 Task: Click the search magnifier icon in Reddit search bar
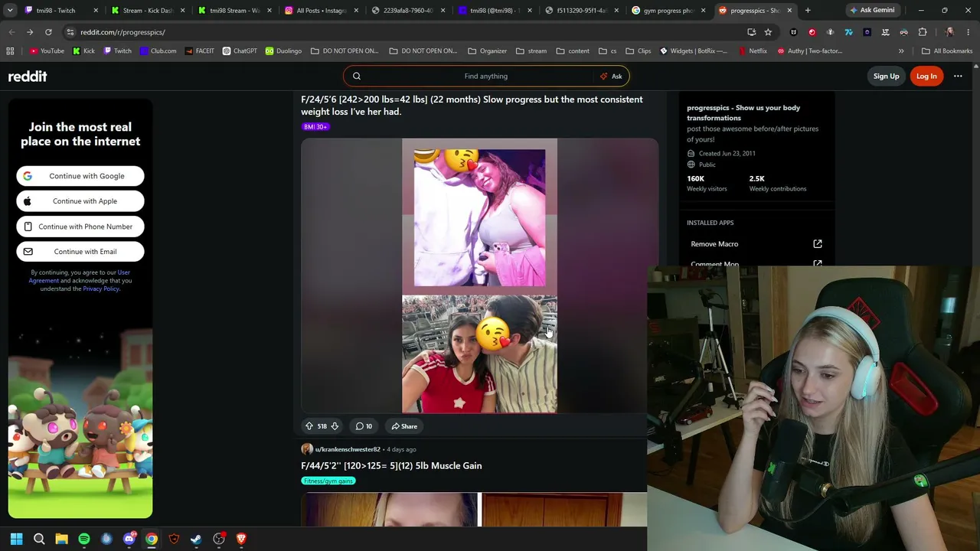click(x=357, y=76)
